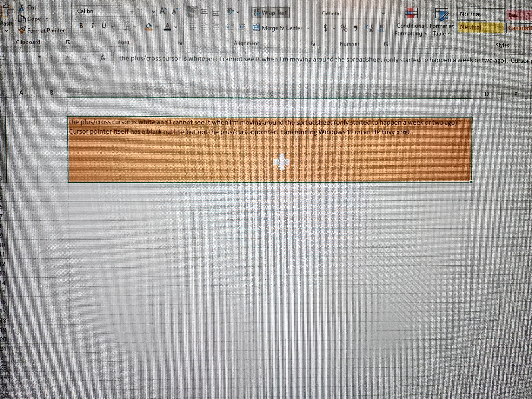Toggle the Wrap Text button

[x=271, y=13]
